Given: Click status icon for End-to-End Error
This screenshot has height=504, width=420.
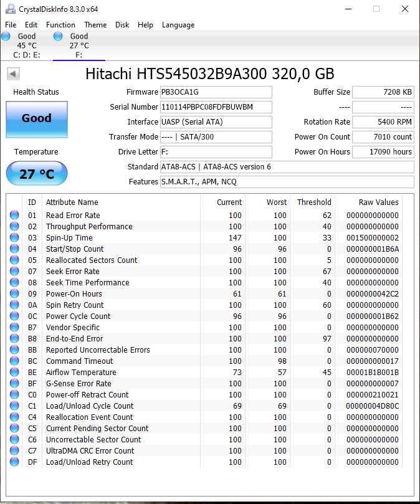Looking at the screenshot, I should click(x=14, y=338).
